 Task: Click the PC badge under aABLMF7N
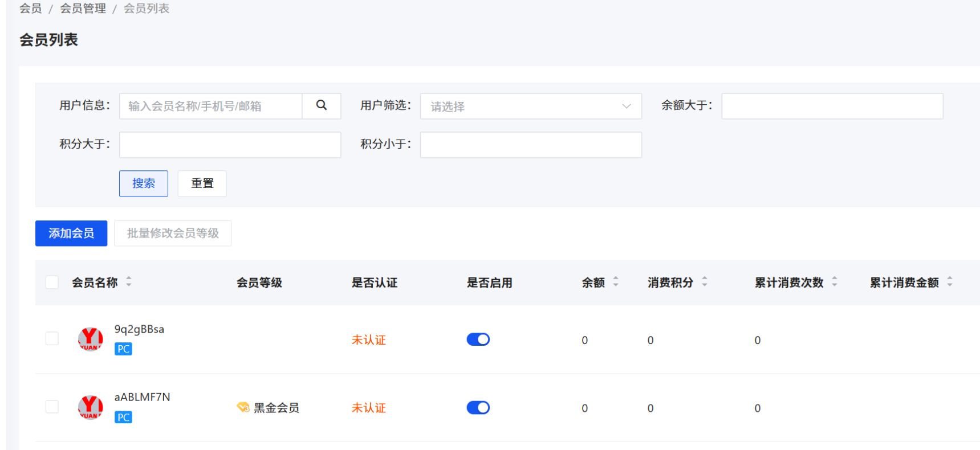click(x=123, y=418)
